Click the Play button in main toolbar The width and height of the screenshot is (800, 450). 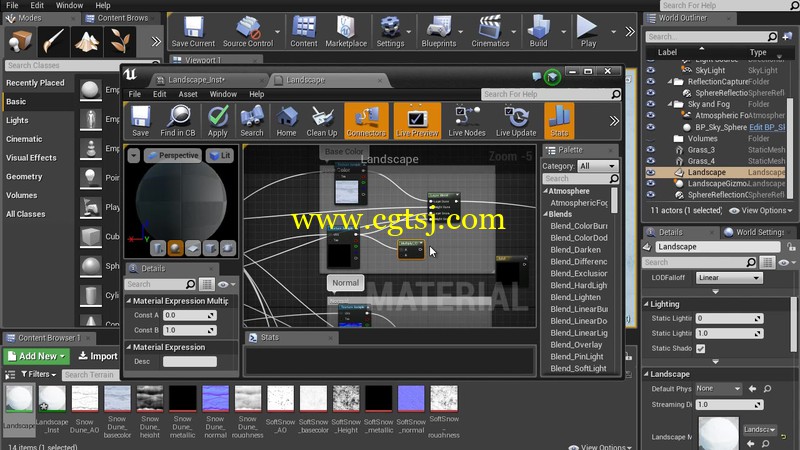pos(588,31)
